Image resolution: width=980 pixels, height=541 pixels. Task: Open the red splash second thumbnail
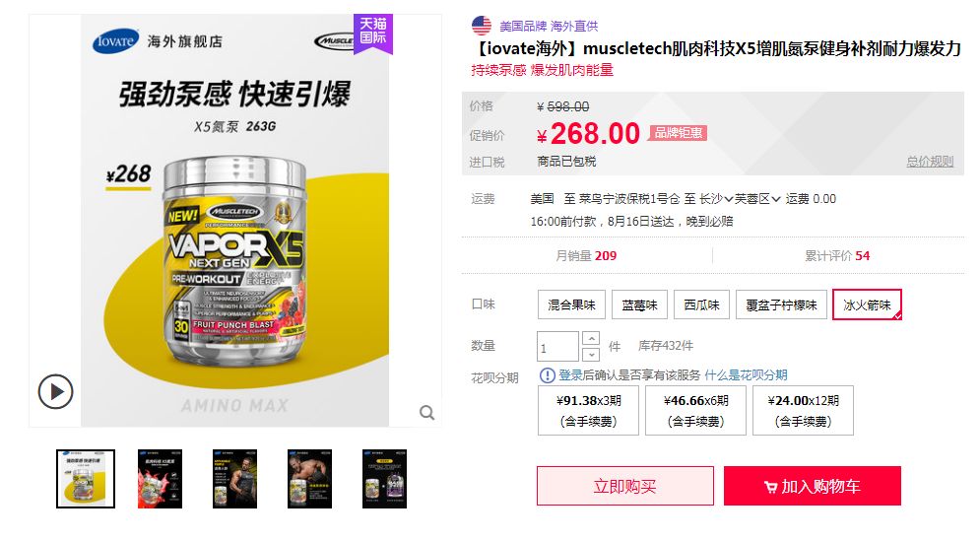(x=160, y=479)
